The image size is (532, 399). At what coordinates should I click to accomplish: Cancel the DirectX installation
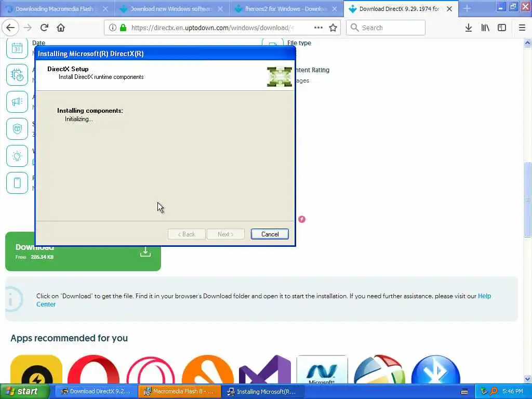(270, 234)
